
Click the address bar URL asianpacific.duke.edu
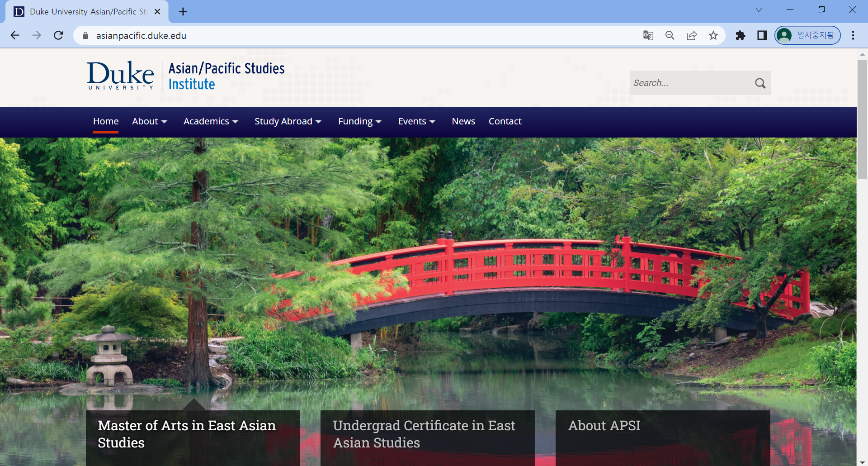[x=141, y=35]
